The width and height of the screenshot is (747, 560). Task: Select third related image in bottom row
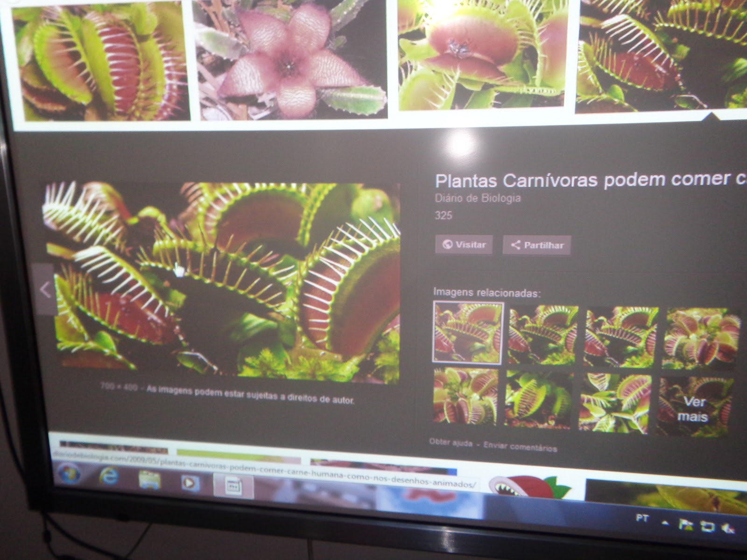pyautogui.click(x=615, y=403)
